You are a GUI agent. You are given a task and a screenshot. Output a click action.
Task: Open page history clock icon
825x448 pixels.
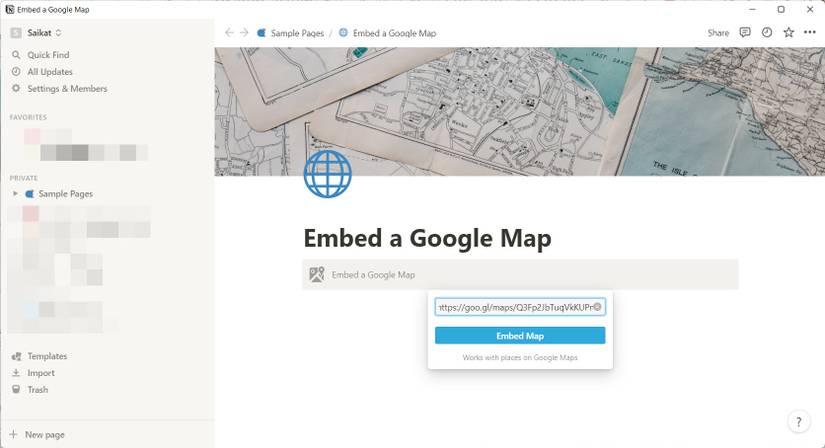pyautogui.click(x=767, y=33)
